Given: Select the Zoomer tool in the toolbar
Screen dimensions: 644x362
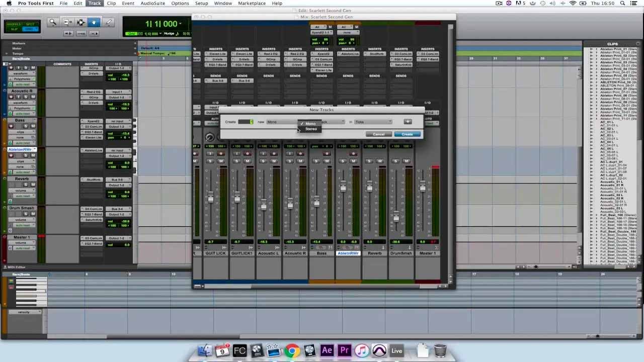Looking at the screenshot, I should click(x=53, y=22).
